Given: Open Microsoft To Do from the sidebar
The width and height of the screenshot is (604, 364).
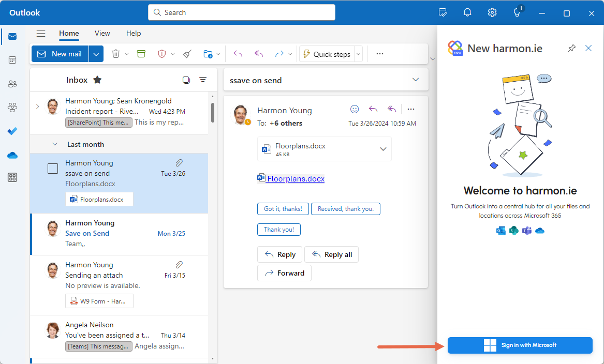Looking at the screenshot, I should pyautogui.click(x=12, y=131).
